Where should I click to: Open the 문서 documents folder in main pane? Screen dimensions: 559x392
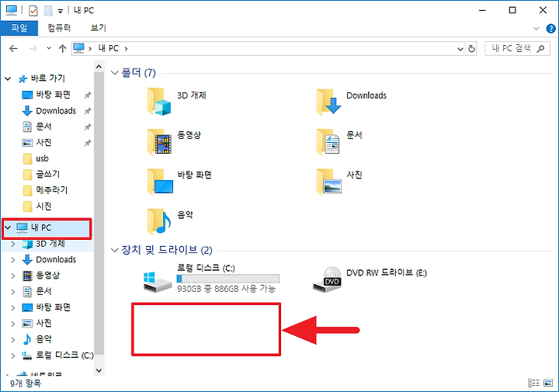328,141
